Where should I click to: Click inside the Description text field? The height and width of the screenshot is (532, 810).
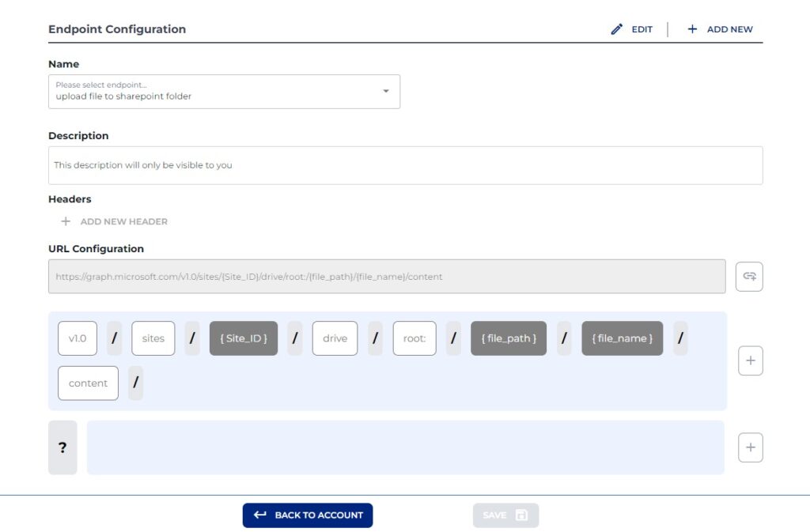click(405, 164)
